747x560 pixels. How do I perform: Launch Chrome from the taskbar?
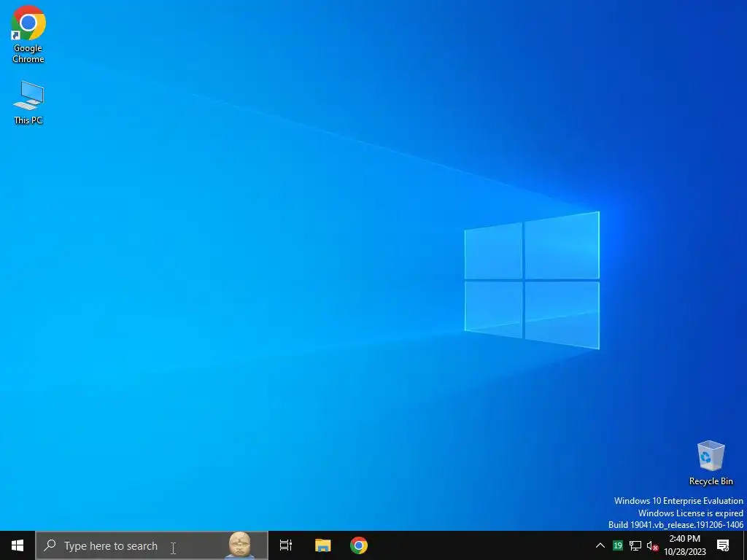point(359,545)
